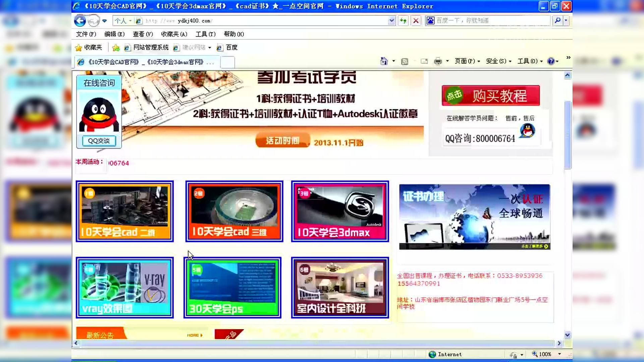
Task: Expand the address bar history dropdown
Action: [x=391, y=21]
